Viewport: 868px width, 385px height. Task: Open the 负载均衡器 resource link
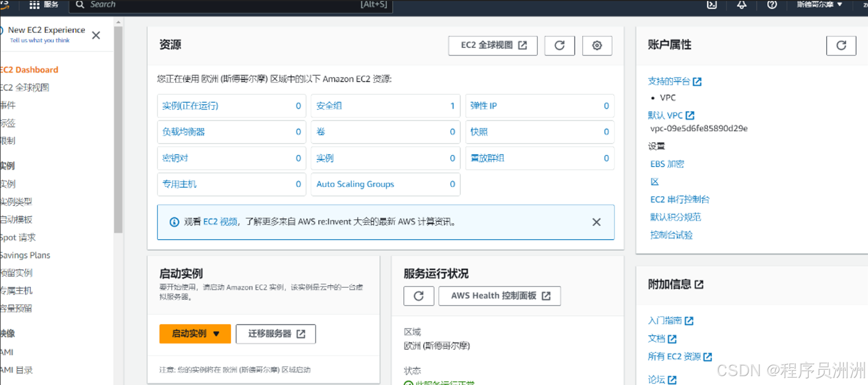pyautogui.click(x=184, y=132)
